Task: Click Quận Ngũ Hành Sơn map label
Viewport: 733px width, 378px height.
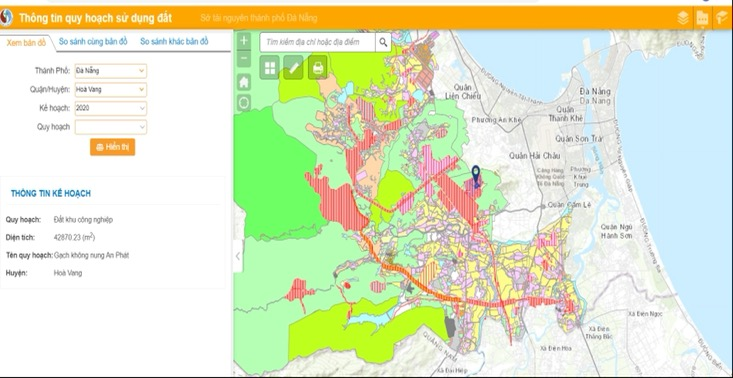Action: tap(616, 231)
